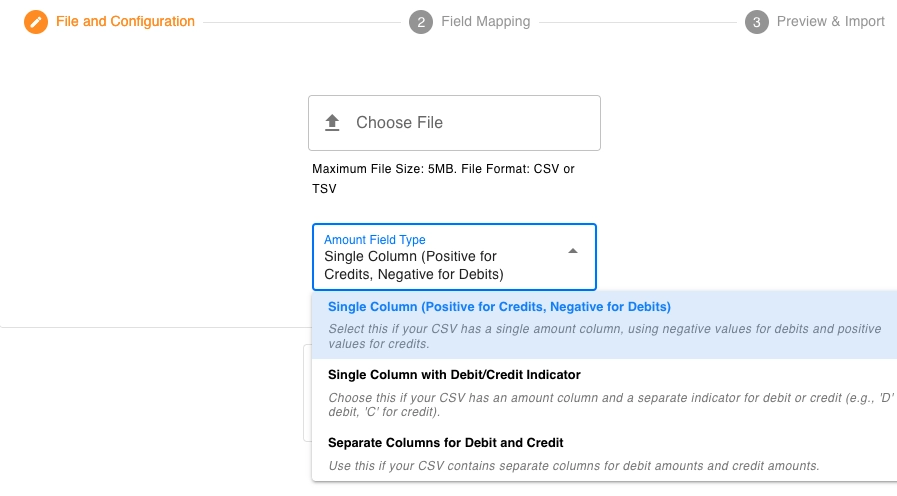Select Single Column (Positive for Credits, Negative for Debits) option
Image resolution: width=897 pixels, height=496 pixels.
click(x=499, y=307)
